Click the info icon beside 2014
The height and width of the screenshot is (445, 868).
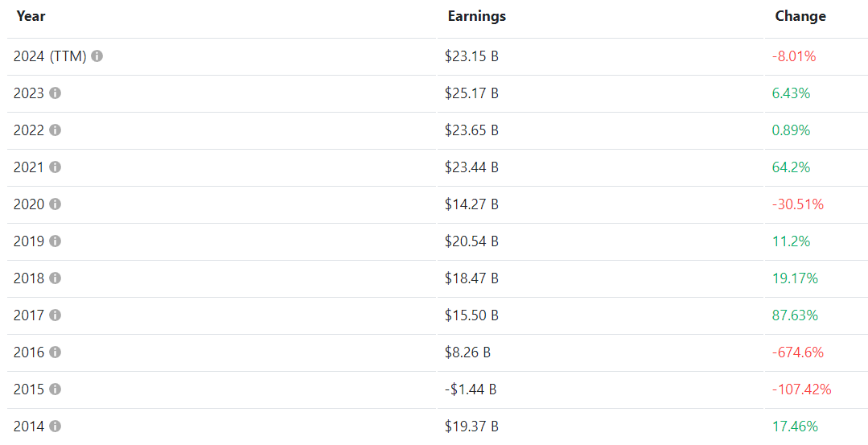point(55,426)
